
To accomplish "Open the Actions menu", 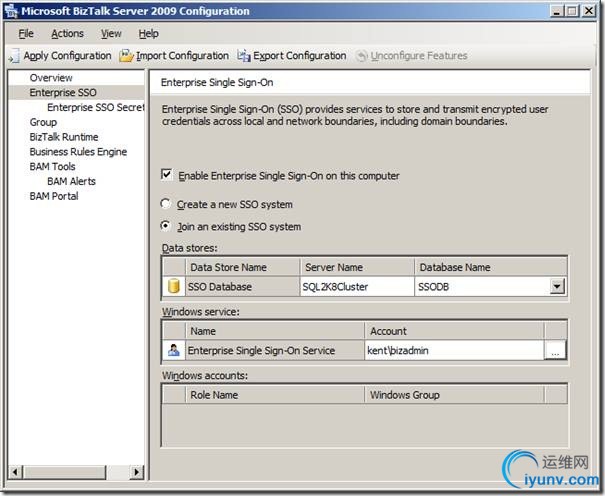I will point(67,34).
